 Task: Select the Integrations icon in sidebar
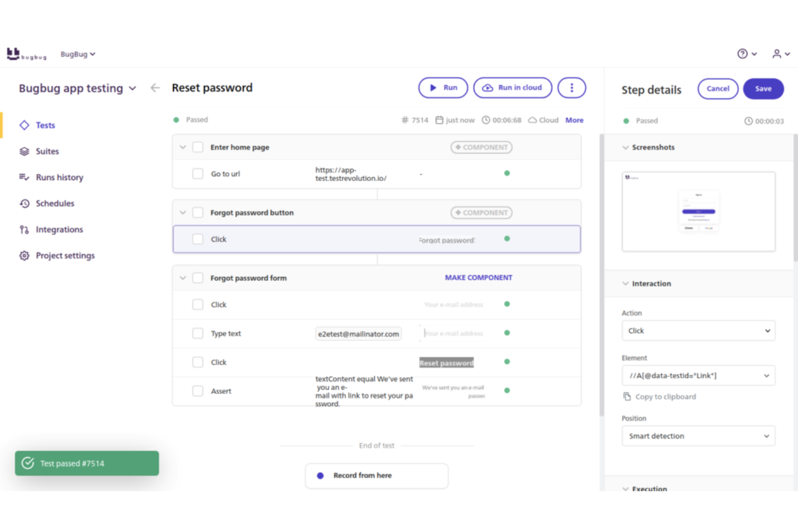[x=24, y=229]
